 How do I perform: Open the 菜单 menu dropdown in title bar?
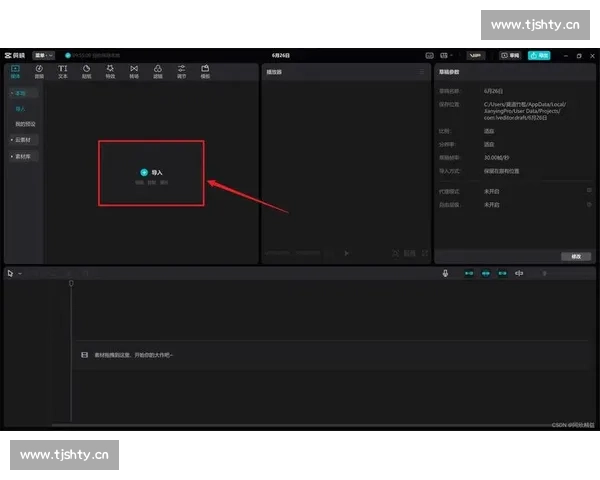[44, 56]
